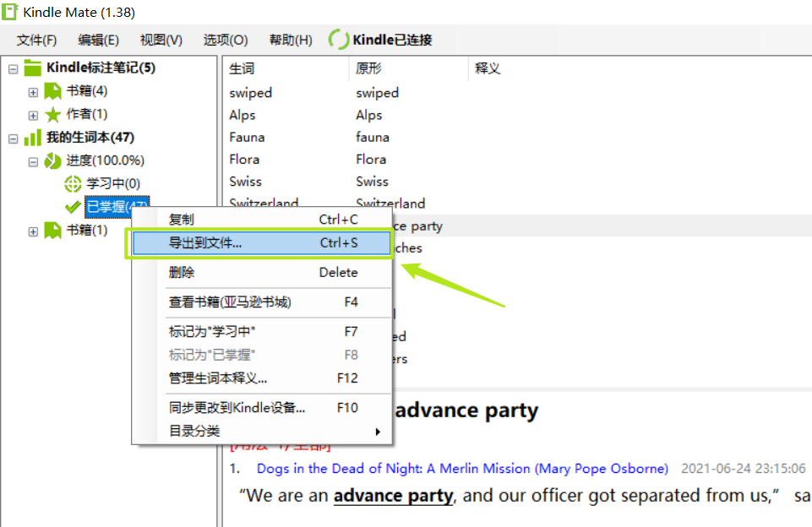Sort by the 原形 column header

point(409,68)
